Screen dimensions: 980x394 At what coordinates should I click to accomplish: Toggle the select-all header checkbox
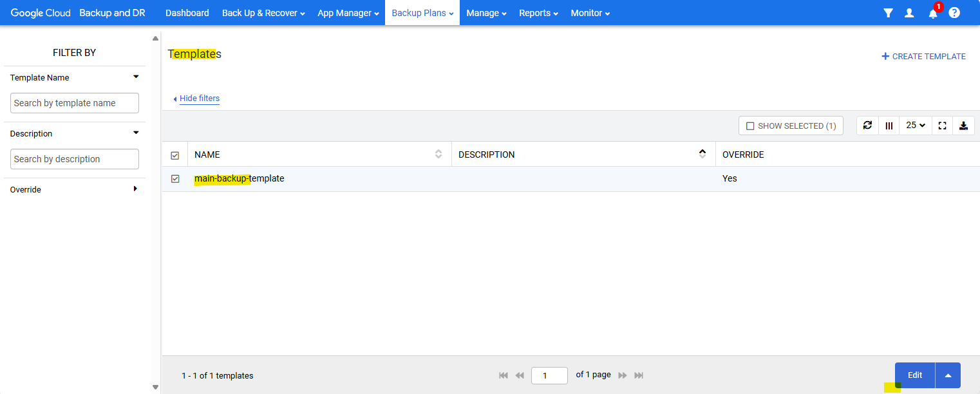[x=175, y=155]
